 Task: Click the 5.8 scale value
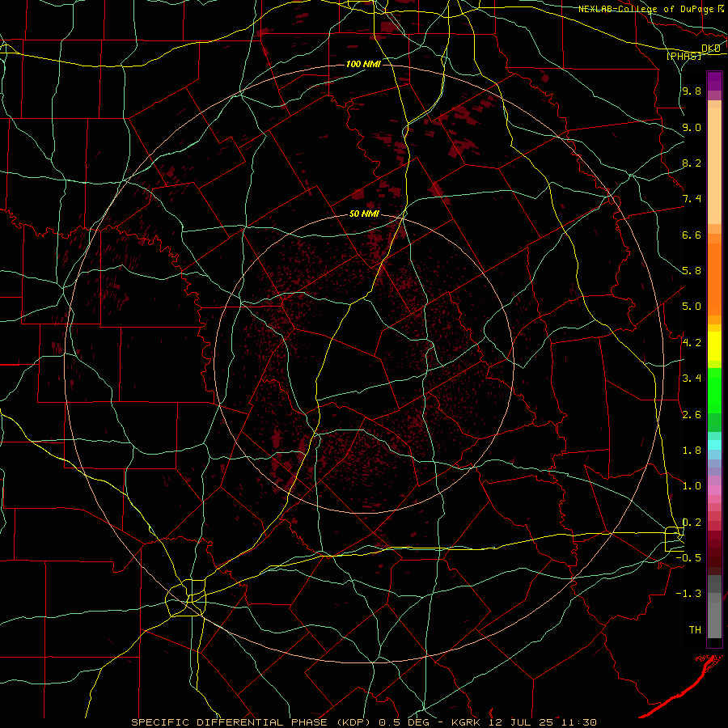(692, 271)
